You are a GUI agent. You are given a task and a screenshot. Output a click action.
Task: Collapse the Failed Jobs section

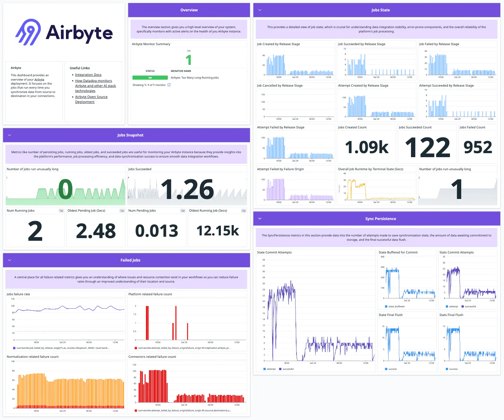click(x=9, y=260)
